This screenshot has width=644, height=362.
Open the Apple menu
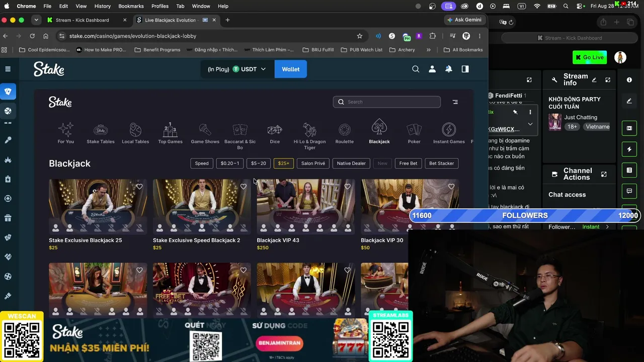[7, 6]
